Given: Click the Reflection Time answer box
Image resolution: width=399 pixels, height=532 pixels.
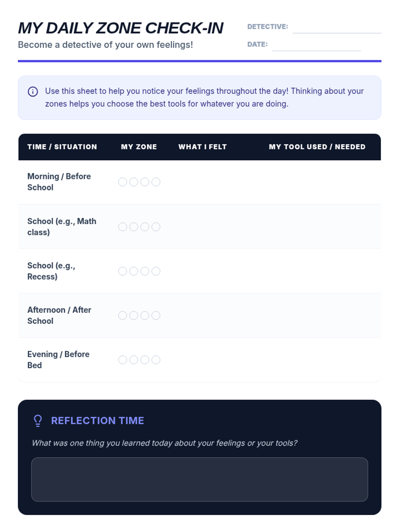Looking at the screenshot, I should click(x=199, y=479).
